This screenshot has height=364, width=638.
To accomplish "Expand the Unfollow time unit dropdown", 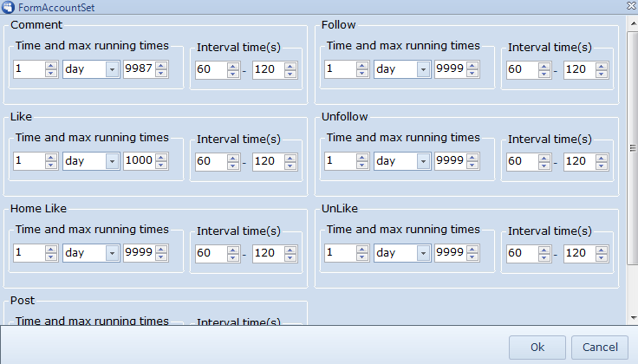I will (x=423, y=161).
